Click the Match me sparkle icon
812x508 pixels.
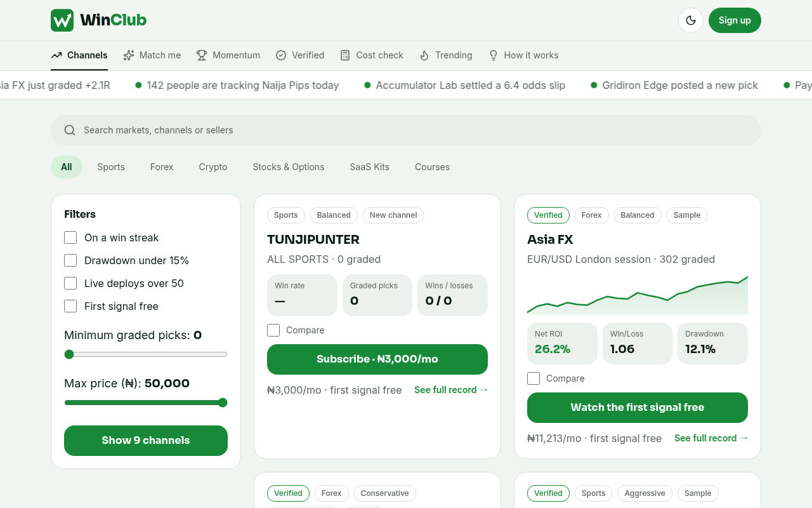tap(129, 55)
